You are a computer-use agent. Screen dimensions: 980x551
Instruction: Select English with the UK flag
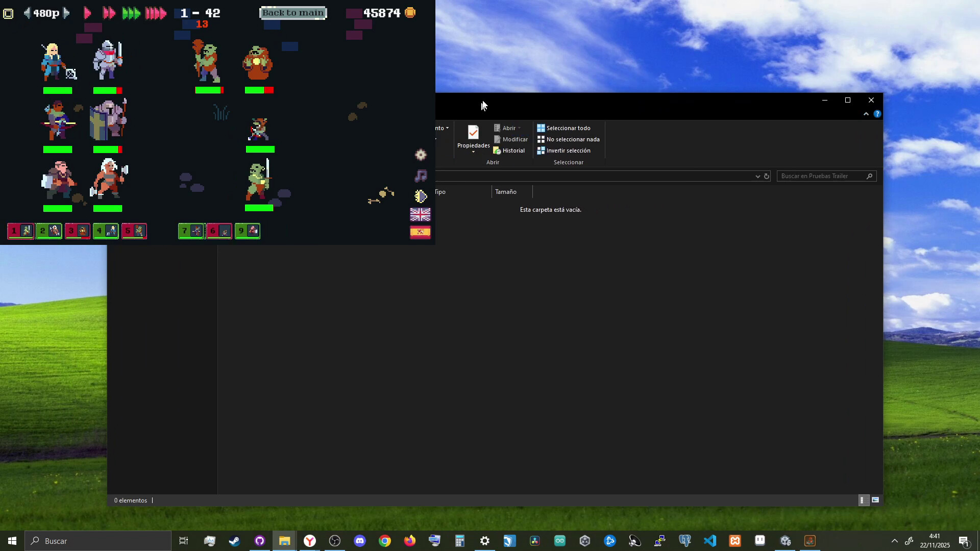420,215
